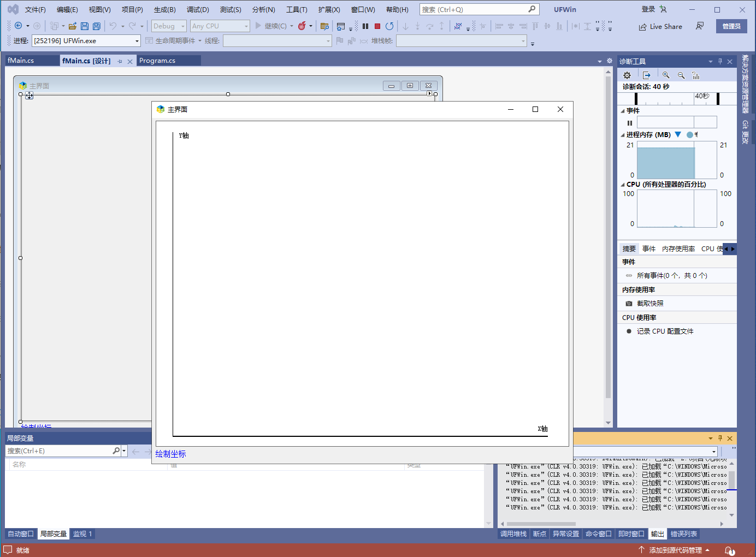Image resolution: width=756 pixels, height=557 pixels.
Task: Click the Find in Files folder icon
Action: pos(324,26)
